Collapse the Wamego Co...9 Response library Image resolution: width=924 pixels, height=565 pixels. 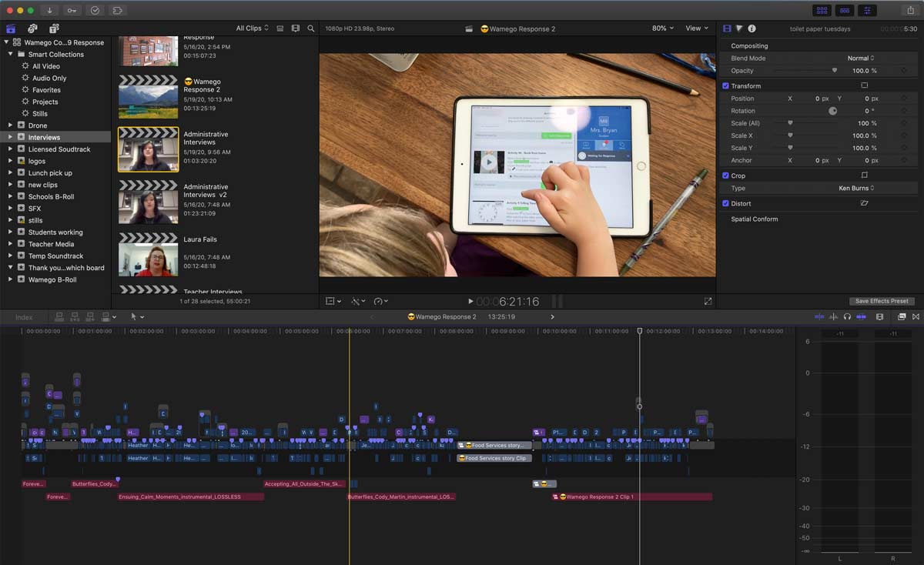click(x=5, y=43)
